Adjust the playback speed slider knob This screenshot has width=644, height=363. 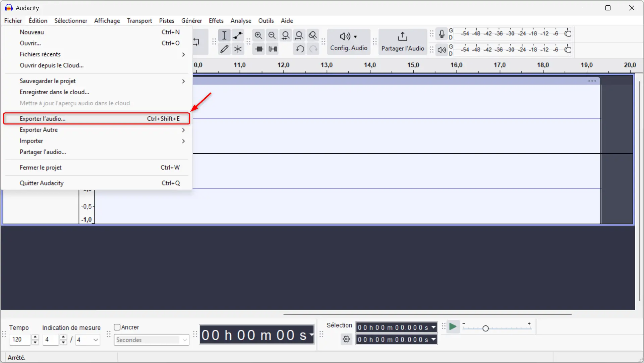click(485, 328)
